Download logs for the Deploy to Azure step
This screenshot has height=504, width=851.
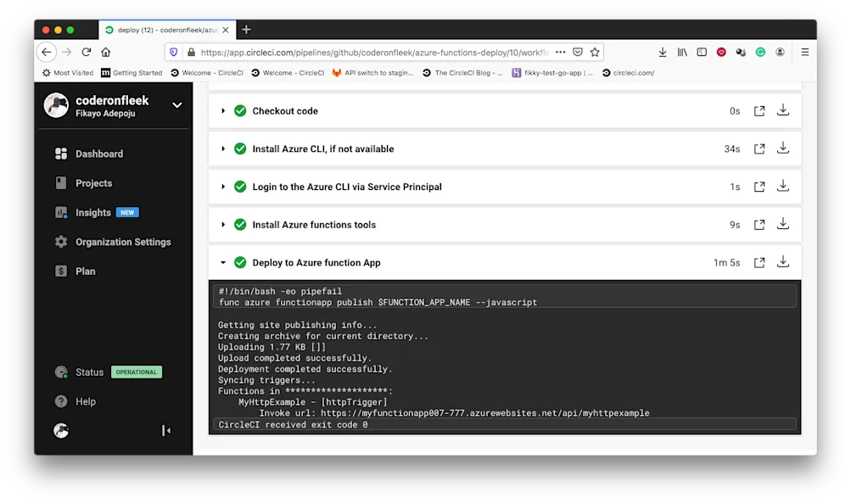[x=782, y=262]
